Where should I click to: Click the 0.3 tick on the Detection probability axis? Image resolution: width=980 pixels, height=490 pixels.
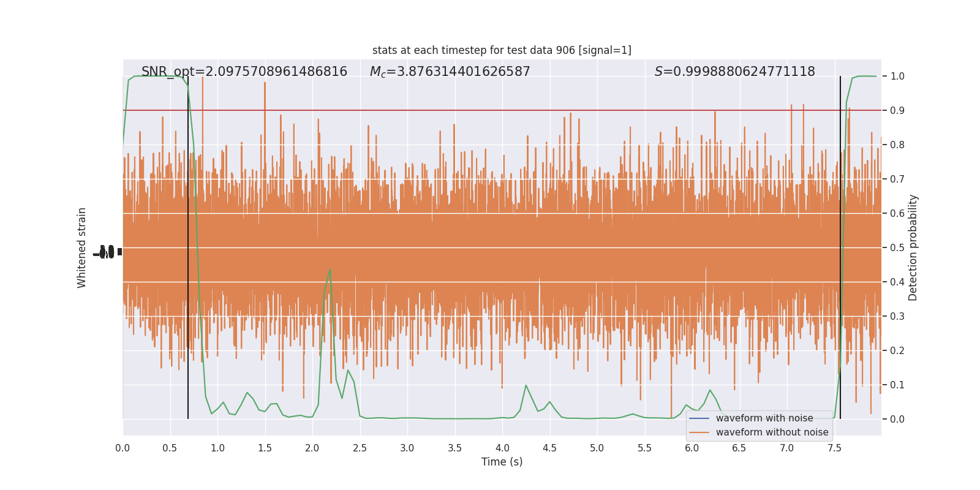[897, 317]
